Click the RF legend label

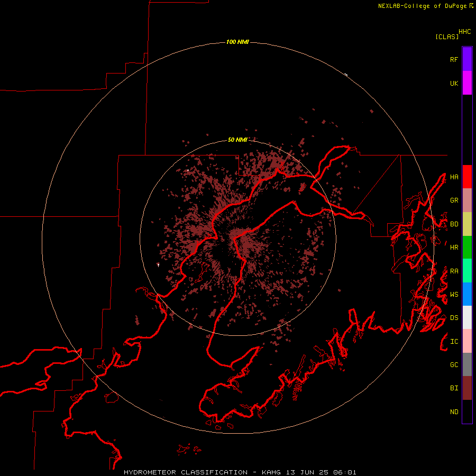click(454, 59)
